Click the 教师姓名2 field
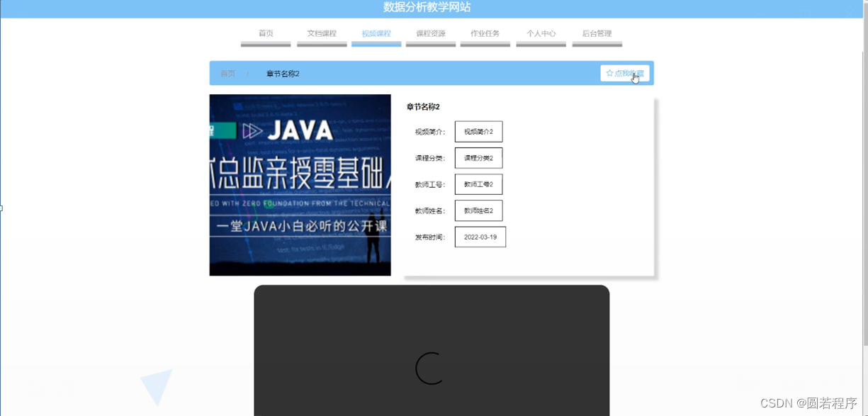868x416 pixels. [x=478, y=210]
